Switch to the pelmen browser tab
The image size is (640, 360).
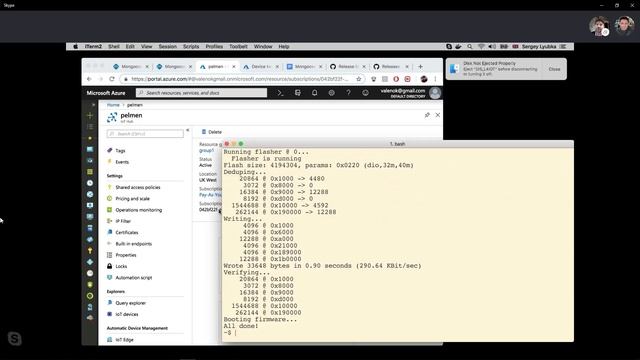[216, 67]
